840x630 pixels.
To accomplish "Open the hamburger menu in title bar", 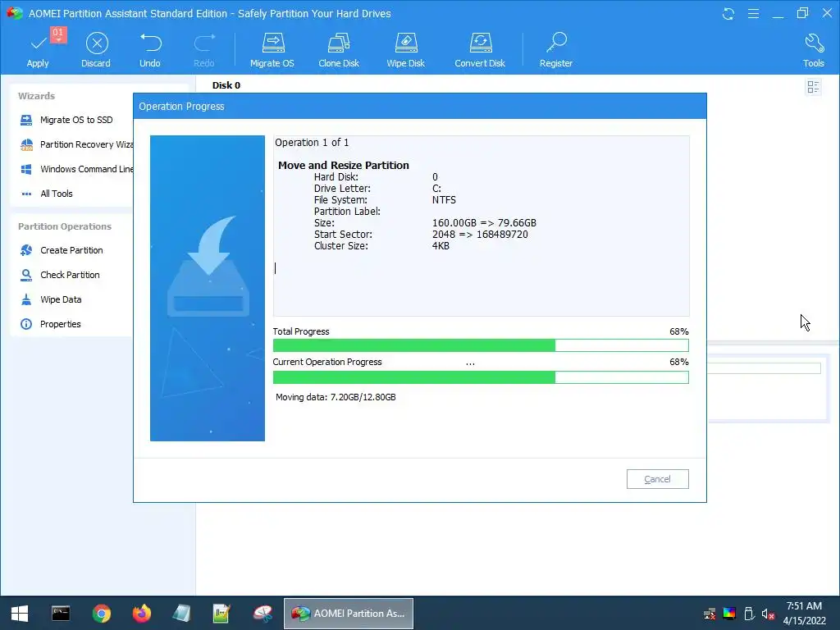I will [x=753, y=14].
